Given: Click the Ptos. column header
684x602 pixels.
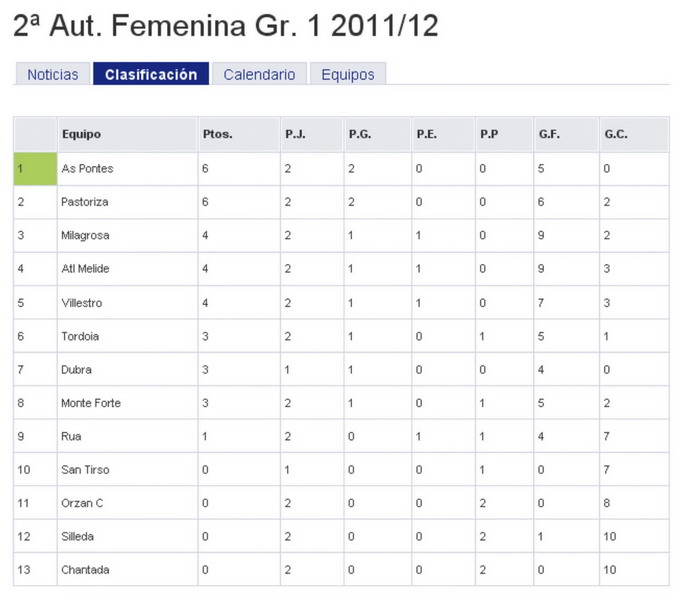Looking at the screenshot, I should pyautogui.click(x=217, y=134).
